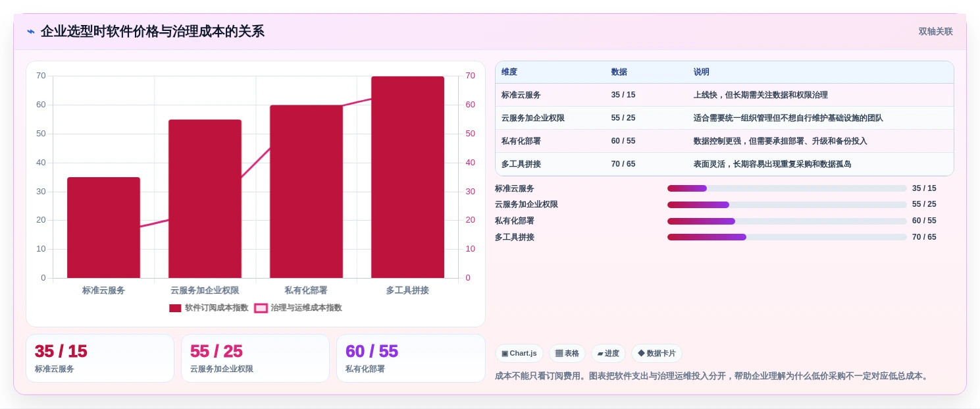
Task: Click the 多工具拼接 x-axis label
Action: click(x=407, y=290)
